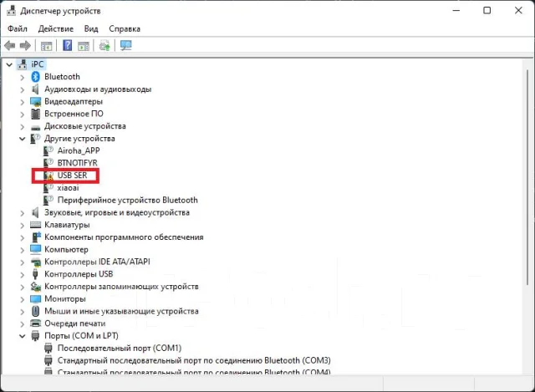Image resolution: width=535 pixels, height=392 pixels.
Task: Click the mouse icon for Мыши
Action: [35, 311]
